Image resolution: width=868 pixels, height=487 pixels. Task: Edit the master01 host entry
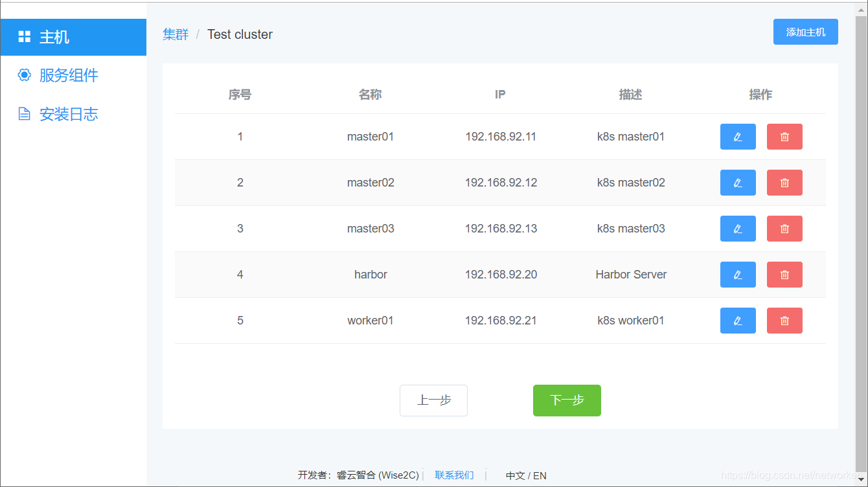(738, 137)
